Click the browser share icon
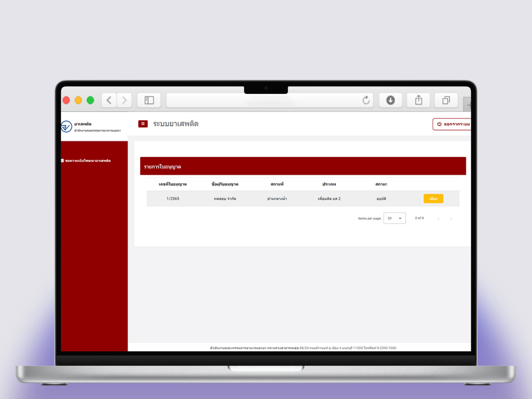This screenshot has height=399, width=532. point(418,100)
